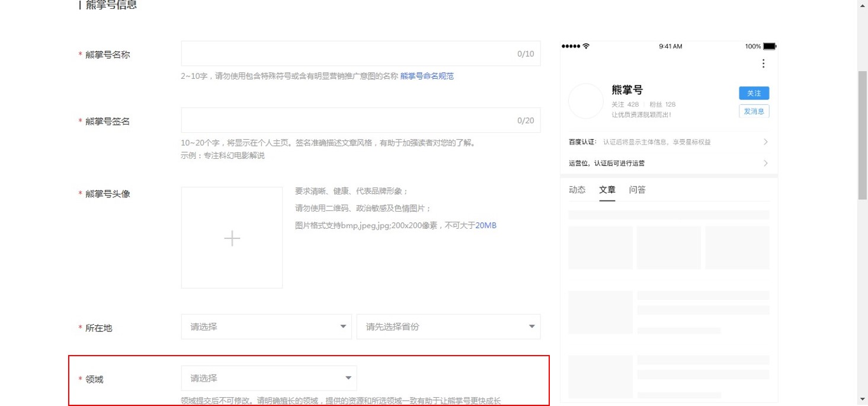Expand the 运营位 row chevron
Screen dimensions: 868x406
(x=765, y=163)
